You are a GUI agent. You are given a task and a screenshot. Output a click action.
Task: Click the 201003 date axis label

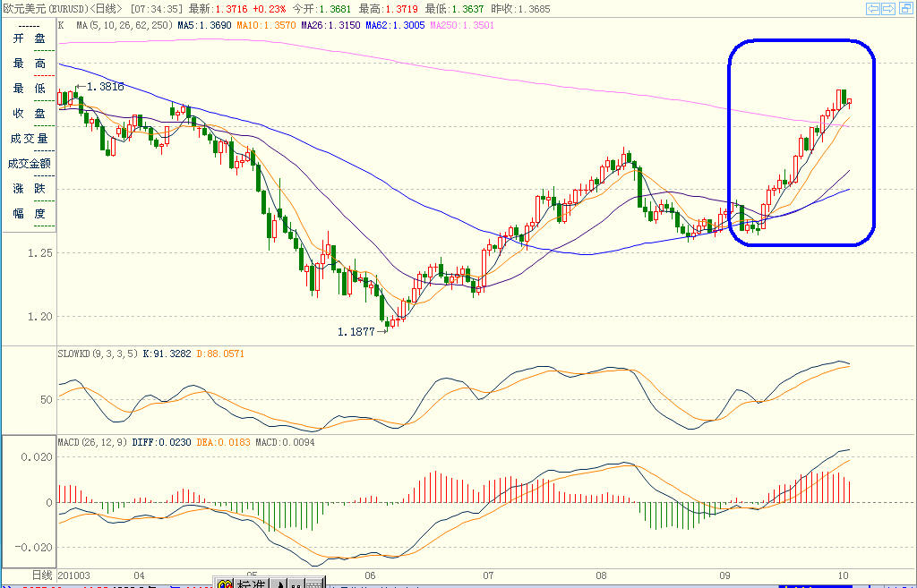point(74,575)
